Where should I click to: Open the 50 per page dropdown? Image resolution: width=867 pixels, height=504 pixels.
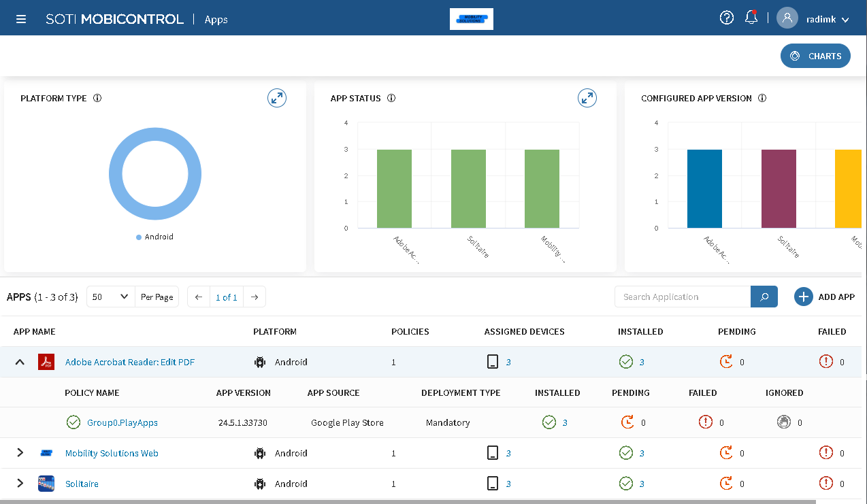point(111,297)
